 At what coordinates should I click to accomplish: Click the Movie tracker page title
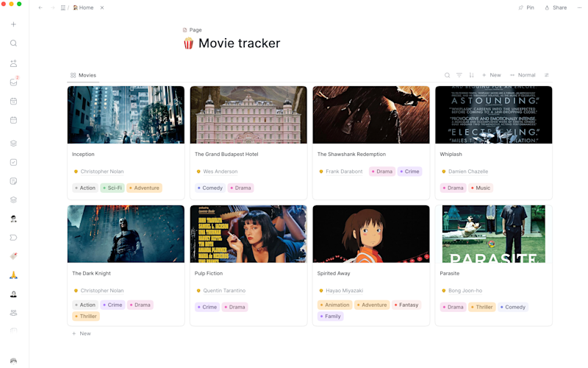click(x=240, y=43)
